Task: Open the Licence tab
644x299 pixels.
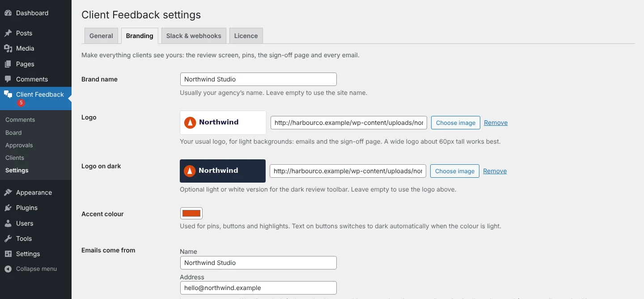Action: click(246, 36)
